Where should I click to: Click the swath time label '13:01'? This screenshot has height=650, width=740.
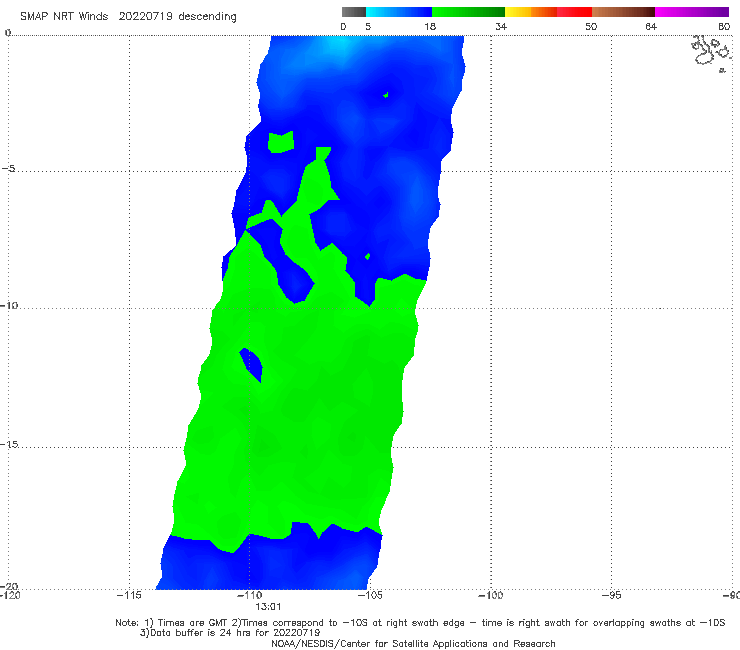268,607
